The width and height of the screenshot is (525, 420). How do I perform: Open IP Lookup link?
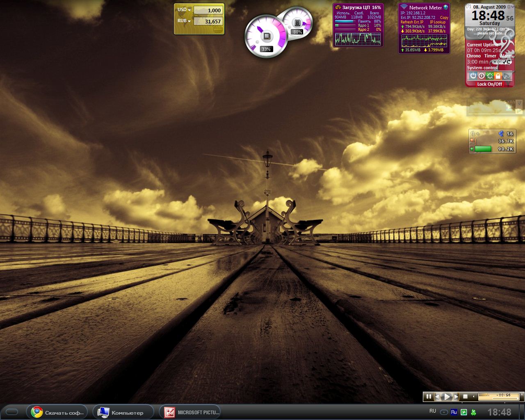(x=438, y=22)
